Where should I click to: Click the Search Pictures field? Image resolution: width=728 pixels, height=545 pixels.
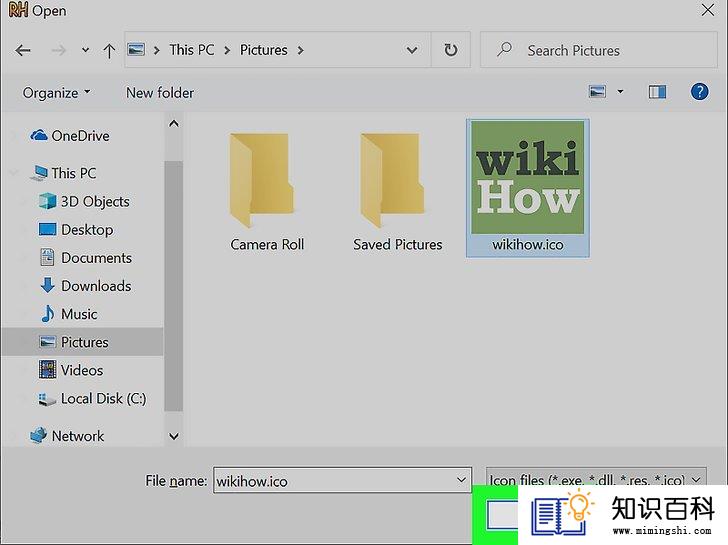pos(599,50)
